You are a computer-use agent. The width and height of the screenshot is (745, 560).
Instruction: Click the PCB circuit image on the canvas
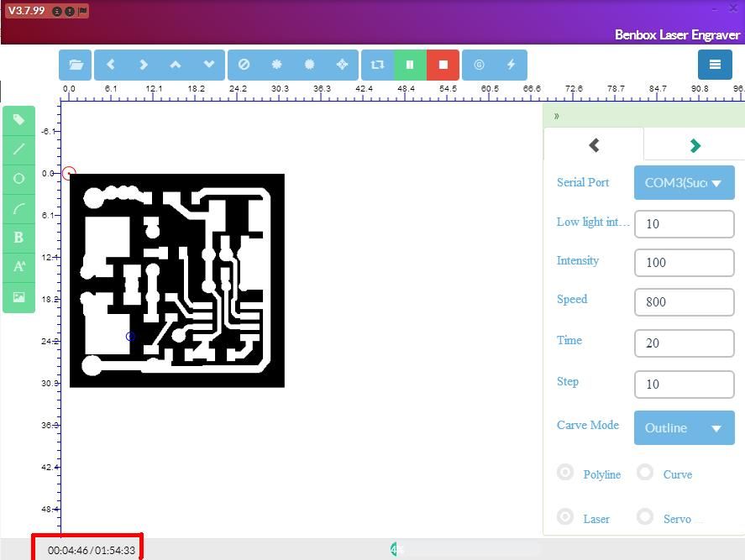coord(177,280)
